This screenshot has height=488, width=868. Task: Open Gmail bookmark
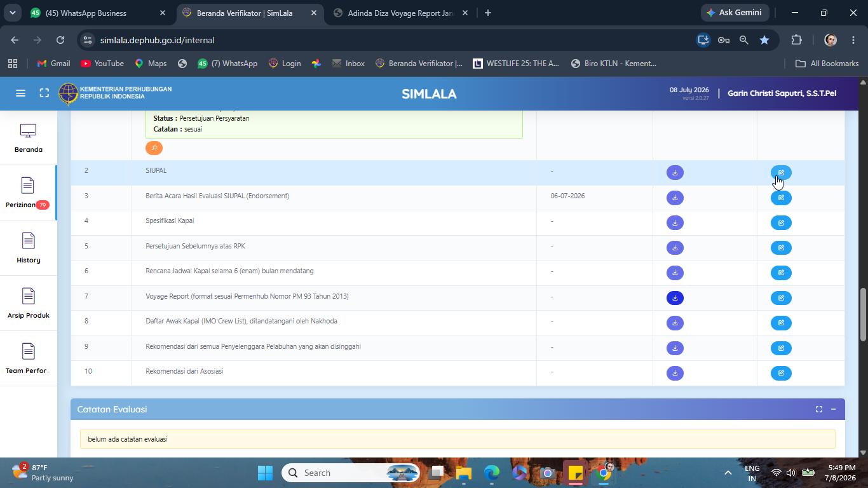53,64
